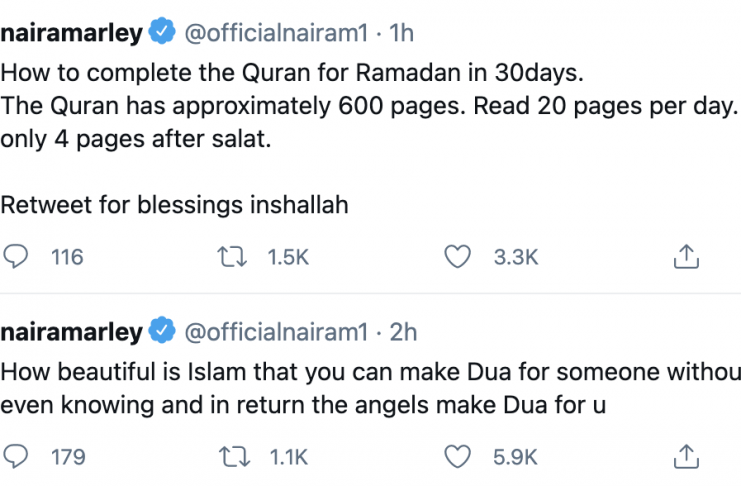This screenshot has height=486, width=741.
Task: Reply to the Quran Ramadan tweet
Action: tap(17, 257)
